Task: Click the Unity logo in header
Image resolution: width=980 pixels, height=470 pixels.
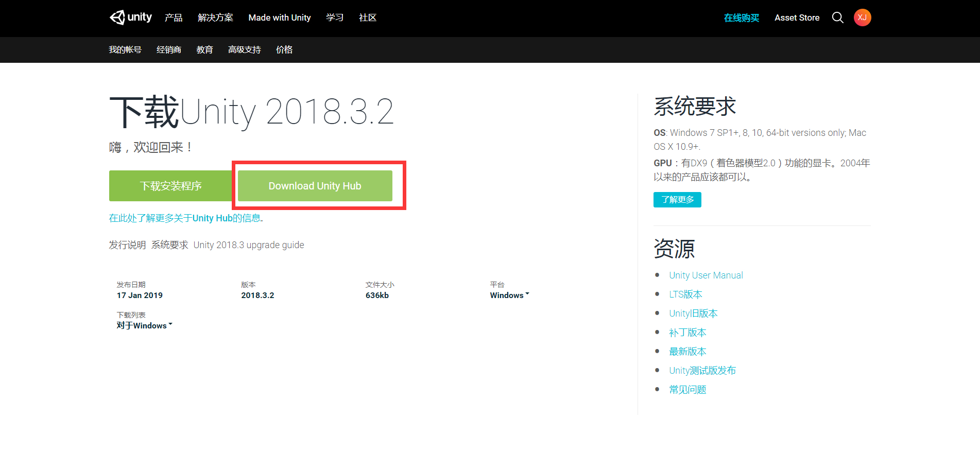Action: coord(131,18)
